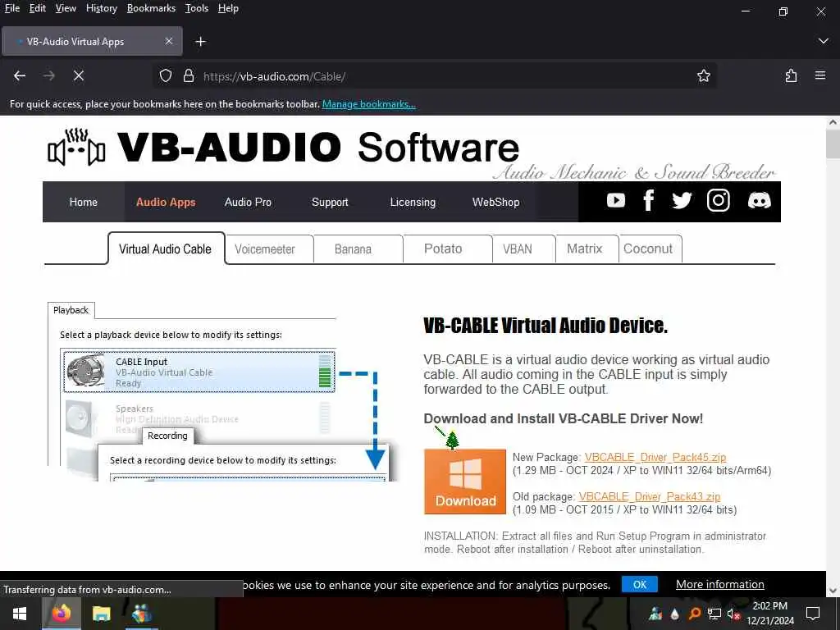Select the Audio Apps nav item

(166, 202)
